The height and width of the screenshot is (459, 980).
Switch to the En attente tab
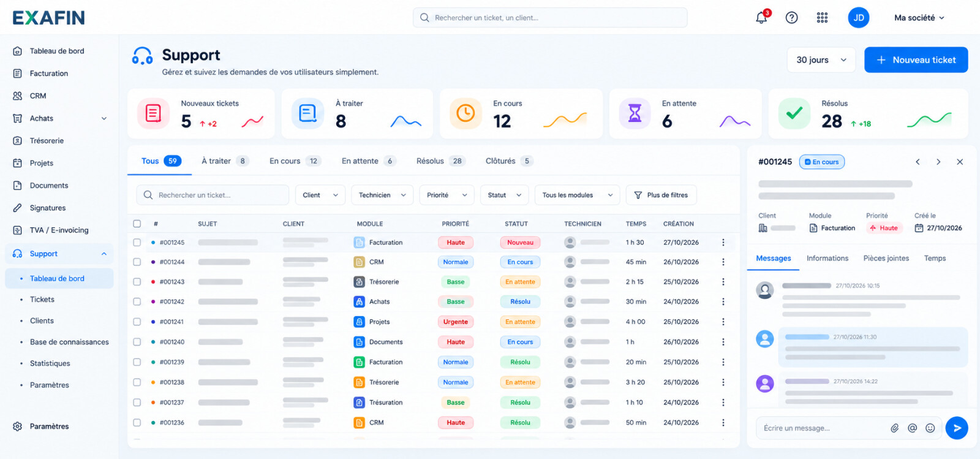tap(369, 161)
